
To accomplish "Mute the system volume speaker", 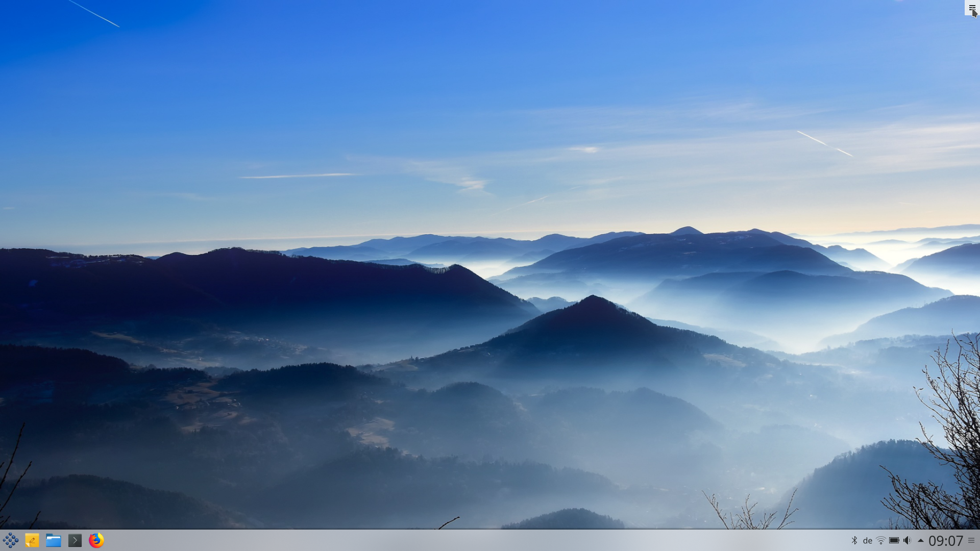I will pyautogui.click(x=908, y=540).
